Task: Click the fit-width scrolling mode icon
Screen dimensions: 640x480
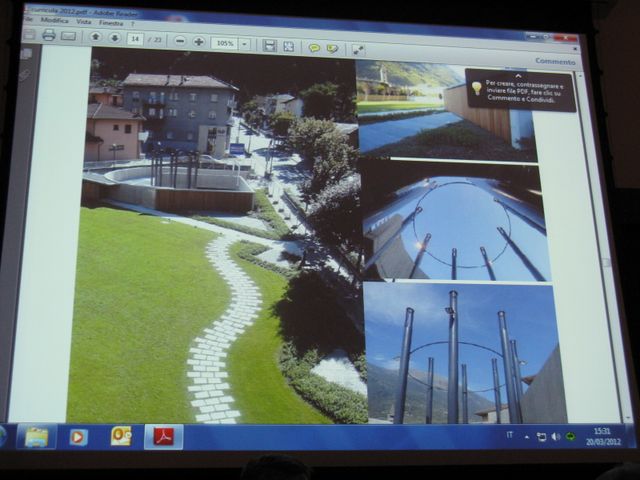Action: coord(269,45)
